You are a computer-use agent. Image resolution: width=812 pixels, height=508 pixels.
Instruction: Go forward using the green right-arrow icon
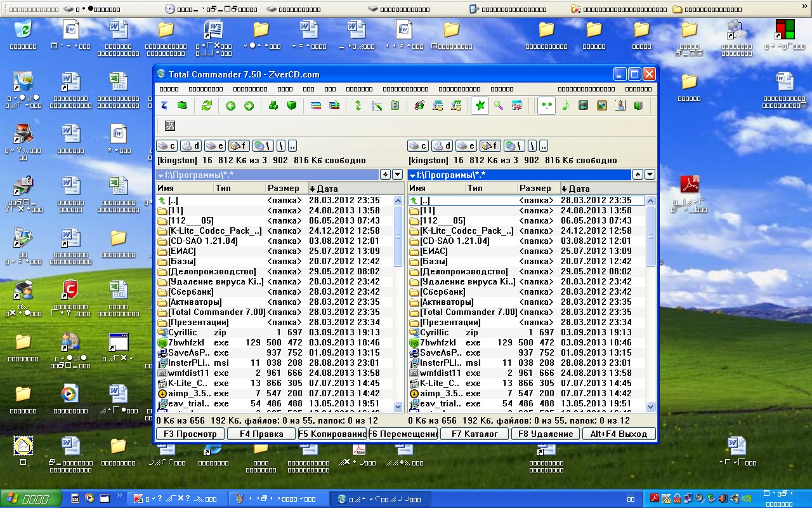coord(249,106)
